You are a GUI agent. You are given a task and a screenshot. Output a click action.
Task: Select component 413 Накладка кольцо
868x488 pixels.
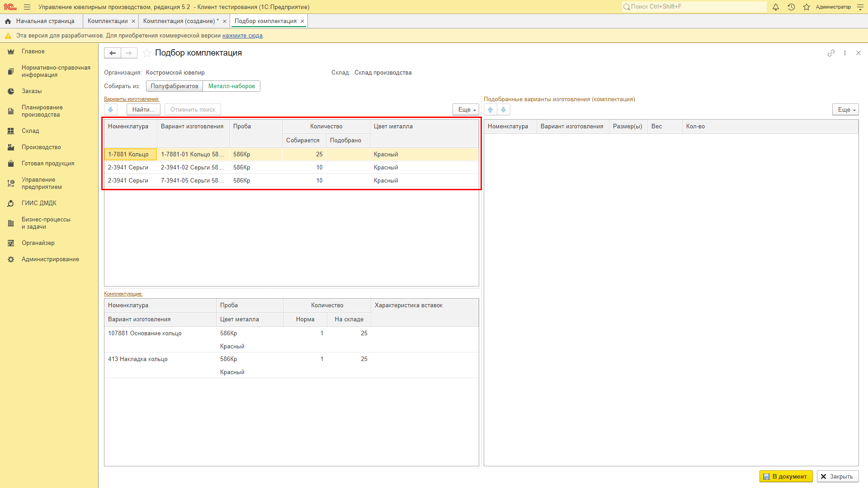(292, 366)
